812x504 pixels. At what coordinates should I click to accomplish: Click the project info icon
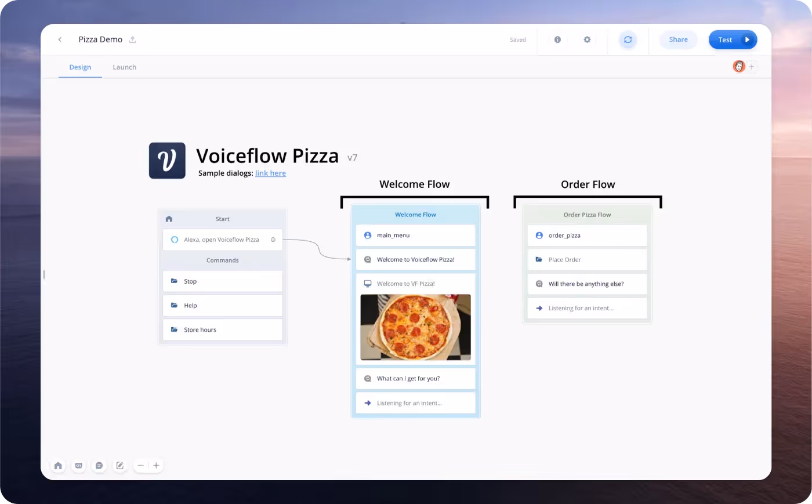557,40
